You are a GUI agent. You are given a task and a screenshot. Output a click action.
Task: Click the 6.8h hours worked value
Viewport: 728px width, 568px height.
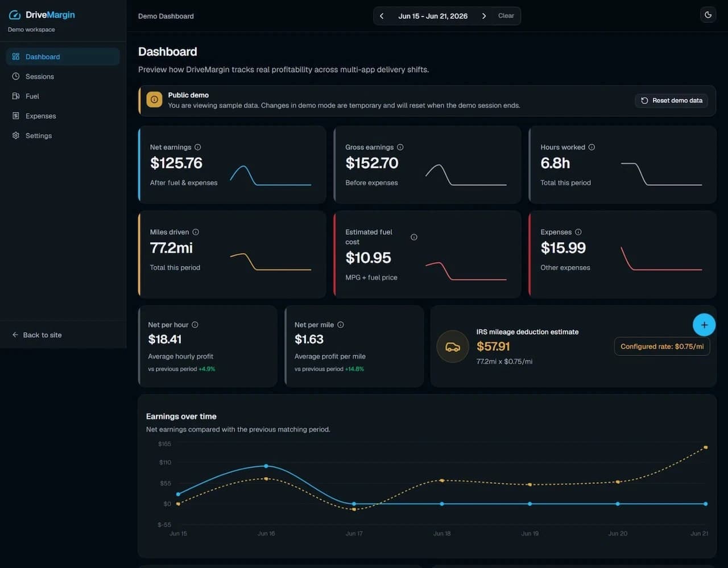coord(555,163)
